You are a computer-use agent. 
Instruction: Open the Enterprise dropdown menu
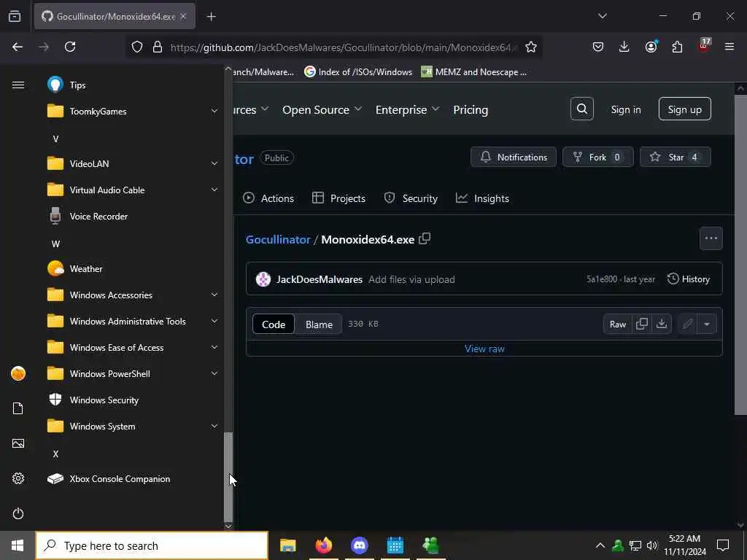(x=407, y=109)
